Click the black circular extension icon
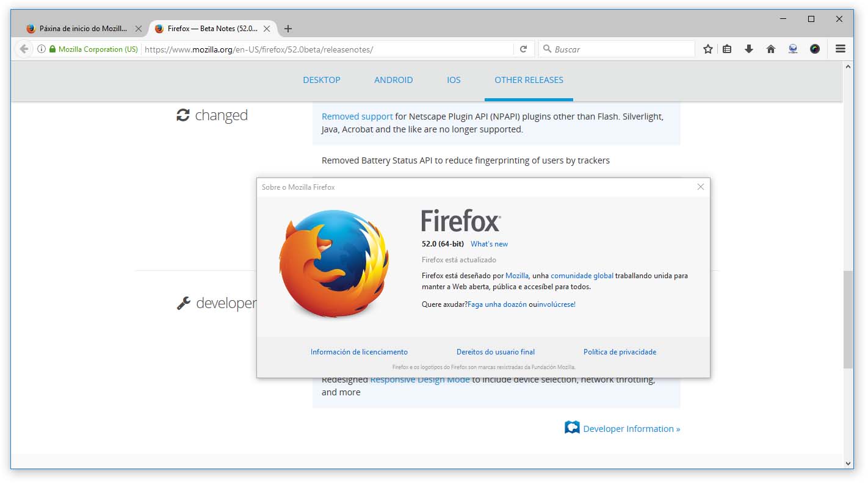Image resolution: width=868 pixels, height=485 pixels. click(815, 49)
